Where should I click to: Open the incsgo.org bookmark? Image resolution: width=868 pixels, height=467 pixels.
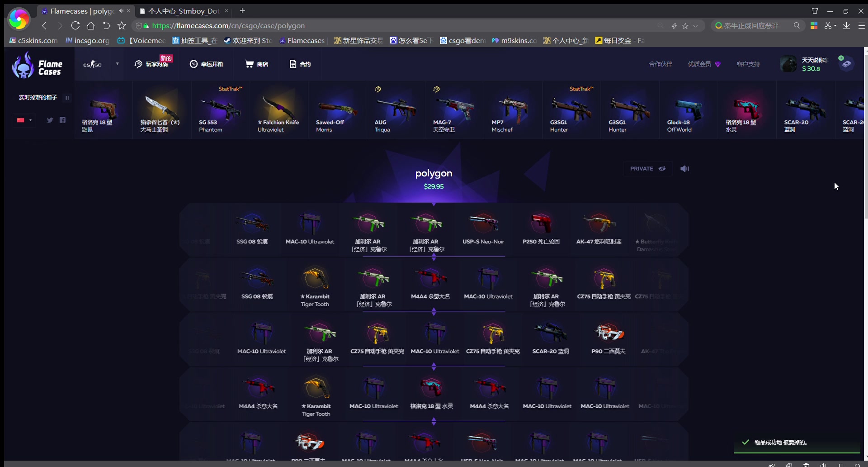(x=88, y=41)
